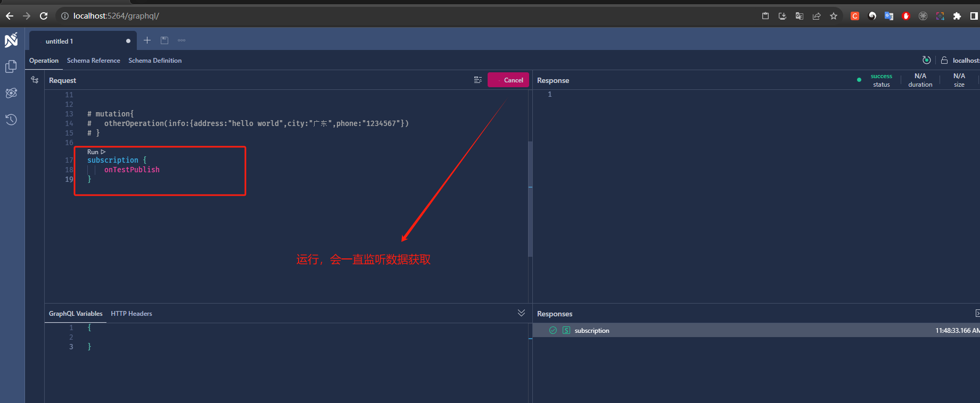The image size is (980, 403).
Task: Click the commented otherOperation line 14
Action: [248, 123]
